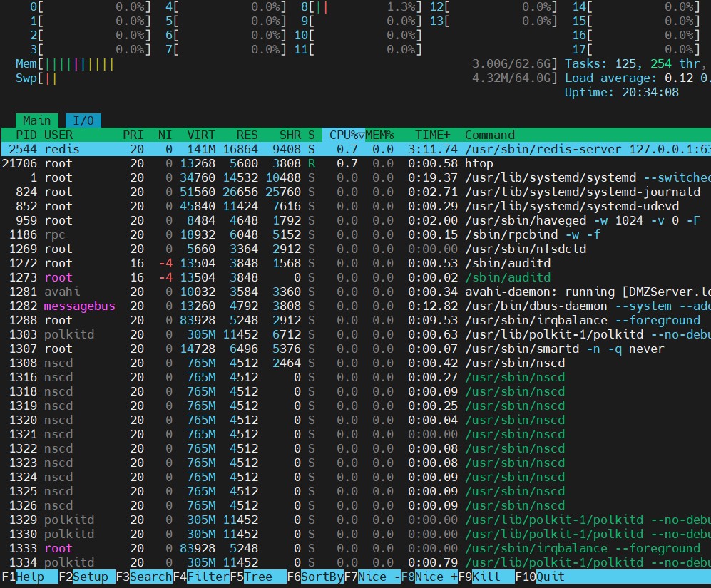This screenshot has height=588, width=711.
Task: Select the redis-server process row PID 2544
Action: click(355, 149)
